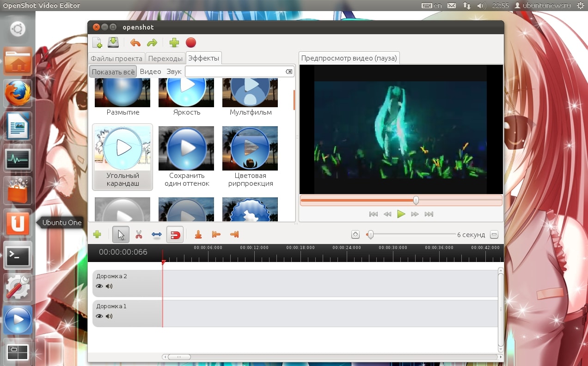Open the Файлы проекта tab
588x366 pixels.
(116, 59)
